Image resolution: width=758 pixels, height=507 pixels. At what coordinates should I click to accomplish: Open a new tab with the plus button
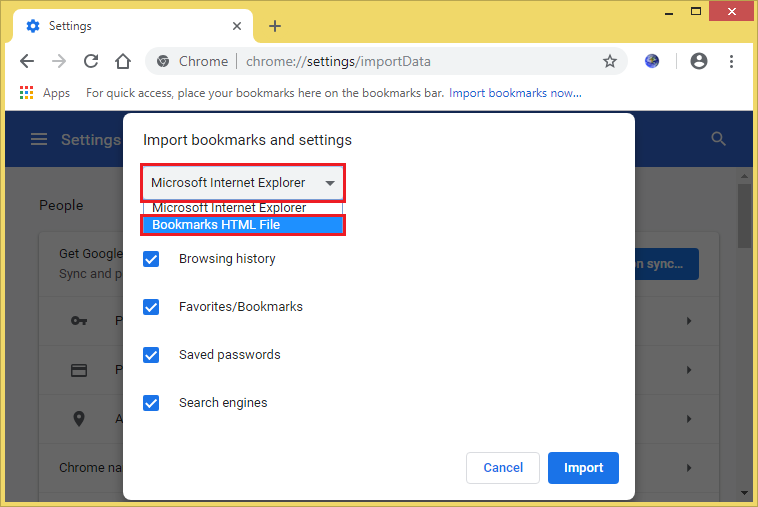[275, 26]
